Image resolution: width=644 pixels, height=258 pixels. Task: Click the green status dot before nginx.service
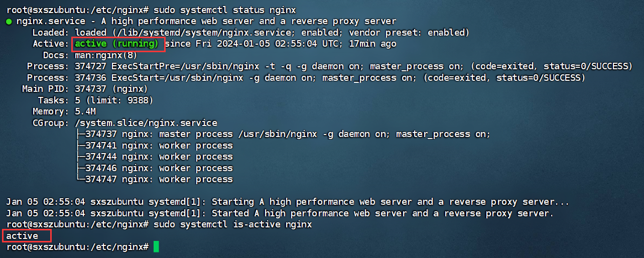[9, 22]
